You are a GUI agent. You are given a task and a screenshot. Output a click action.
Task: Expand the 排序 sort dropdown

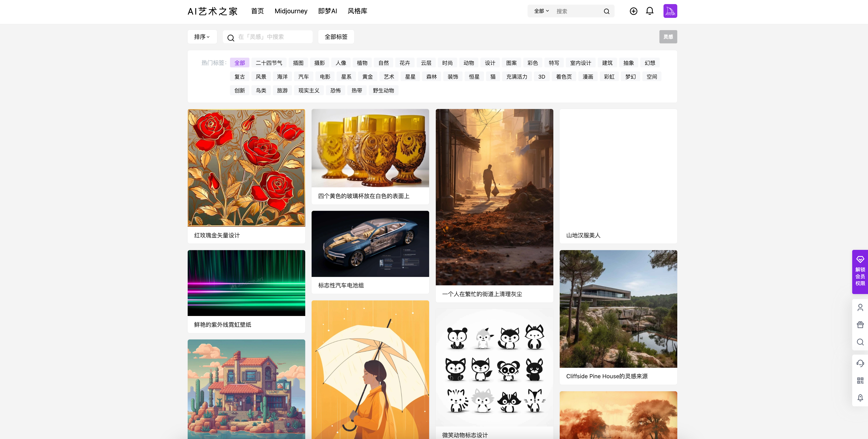click(202, 37)
